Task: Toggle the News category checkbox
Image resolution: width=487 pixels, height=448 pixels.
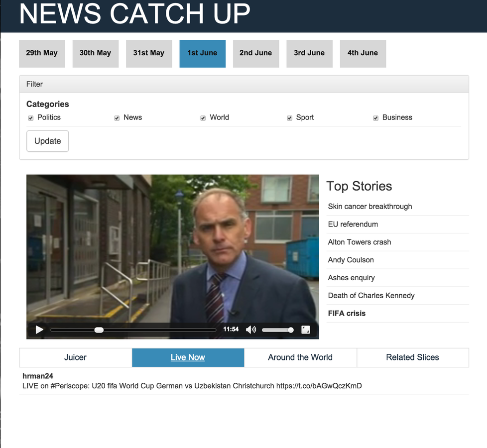Action: pos(117,118)
